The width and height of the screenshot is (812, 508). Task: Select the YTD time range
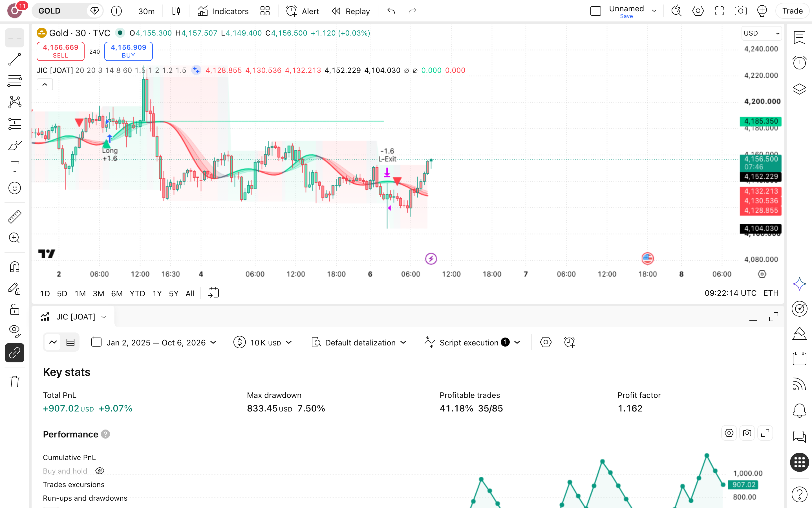pos(137,294)
